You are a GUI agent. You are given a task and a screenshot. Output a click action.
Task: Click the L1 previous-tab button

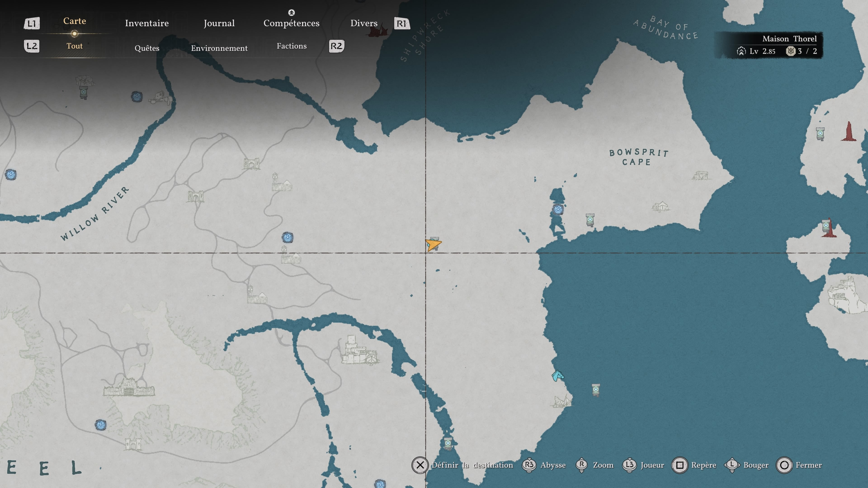[x=32, y=23]
